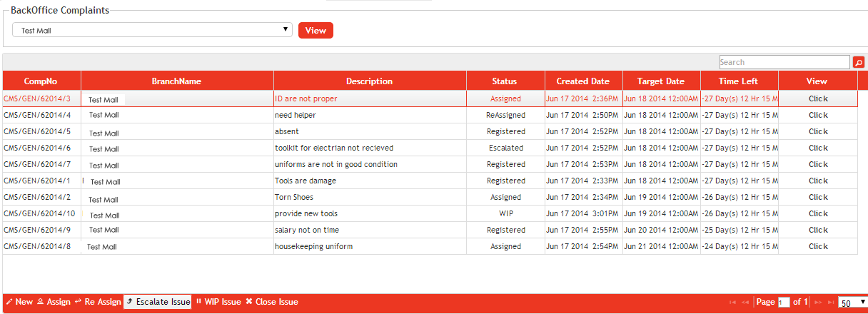Click the New complaint pencil button
This screenshot has width=868, height=314.
[19, 302]
